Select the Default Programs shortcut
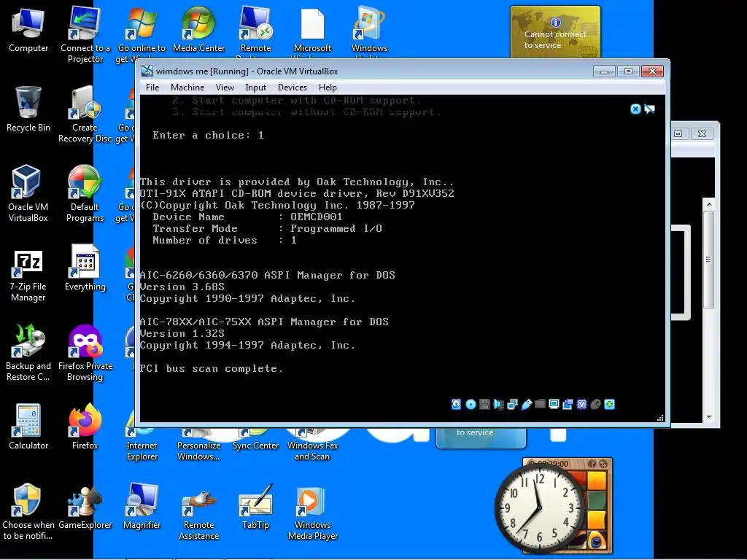 (x=85, y=194)
